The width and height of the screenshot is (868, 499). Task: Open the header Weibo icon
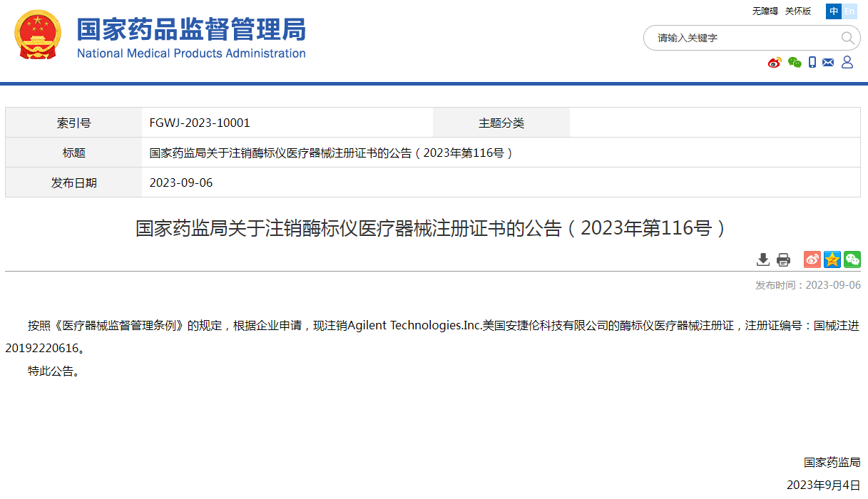point(775,63)
